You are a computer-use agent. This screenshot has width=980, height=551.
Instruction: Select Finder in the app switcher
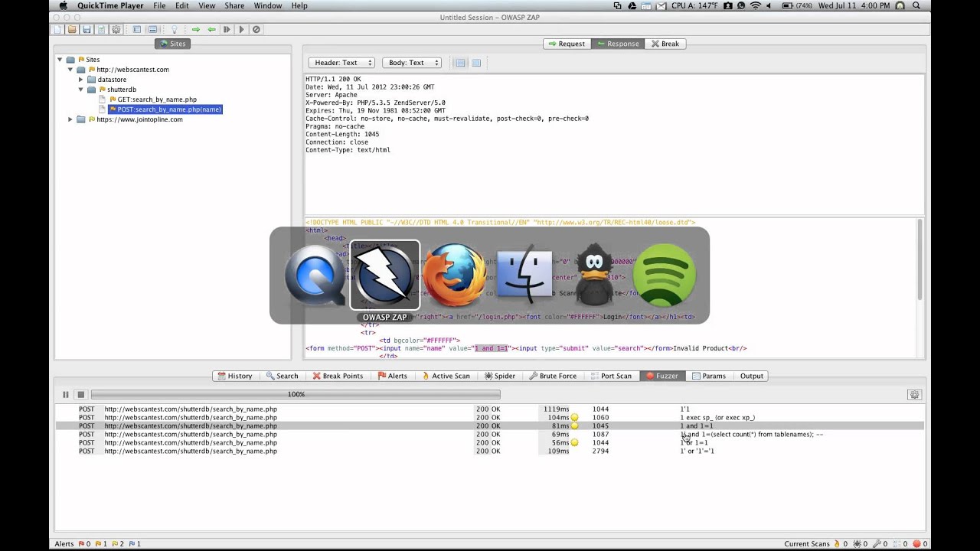(x=524, y=275)
